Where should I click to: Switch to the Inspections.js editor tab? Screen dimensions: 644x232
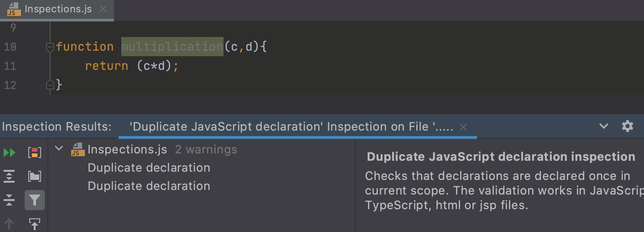[x=58, y=9]
